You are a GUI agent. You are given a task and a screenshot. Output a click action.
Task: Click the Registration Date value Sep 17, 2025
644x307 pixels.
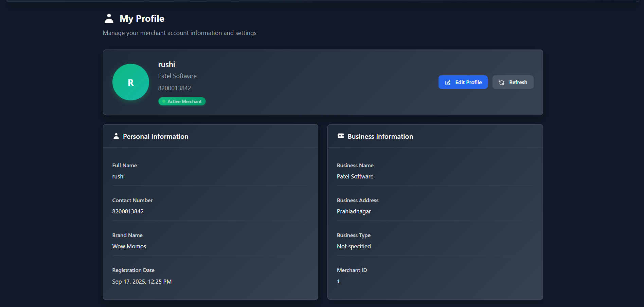[142, 281]
